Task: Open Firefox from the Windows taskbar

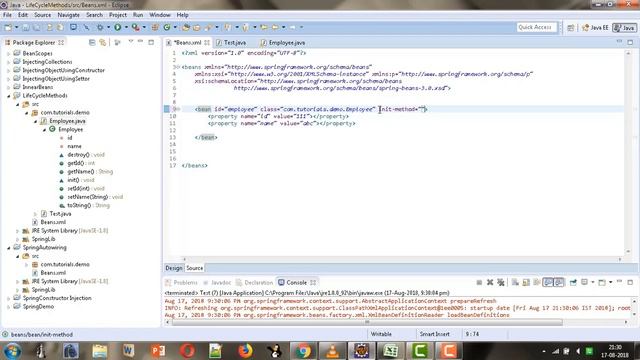Action: [245, 351]
